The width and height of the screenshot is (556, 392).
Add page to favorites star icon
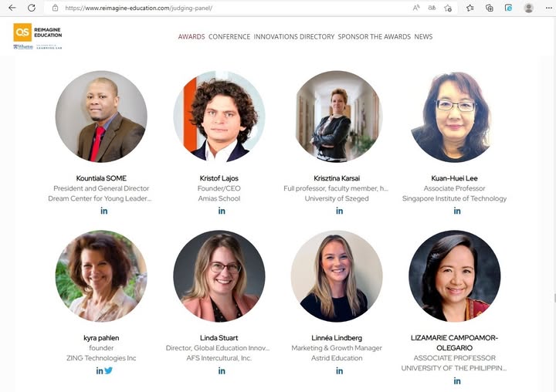point(448,8)
